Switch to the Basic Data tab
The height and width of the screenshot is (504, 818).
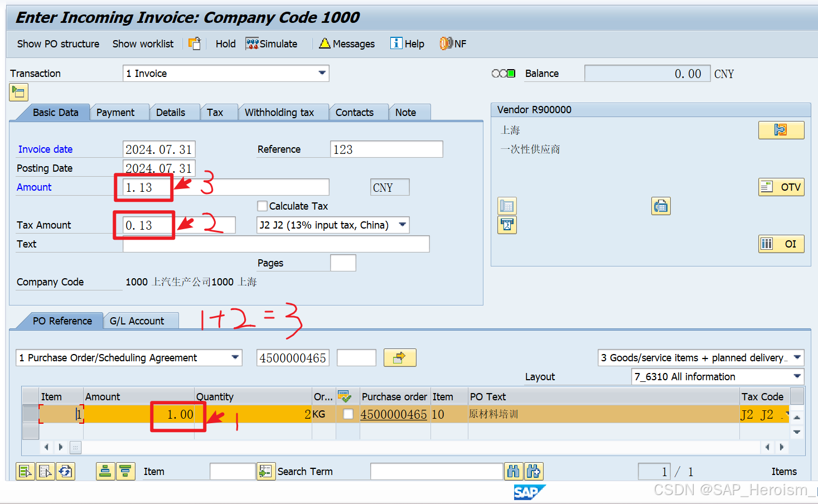[55, 112]
